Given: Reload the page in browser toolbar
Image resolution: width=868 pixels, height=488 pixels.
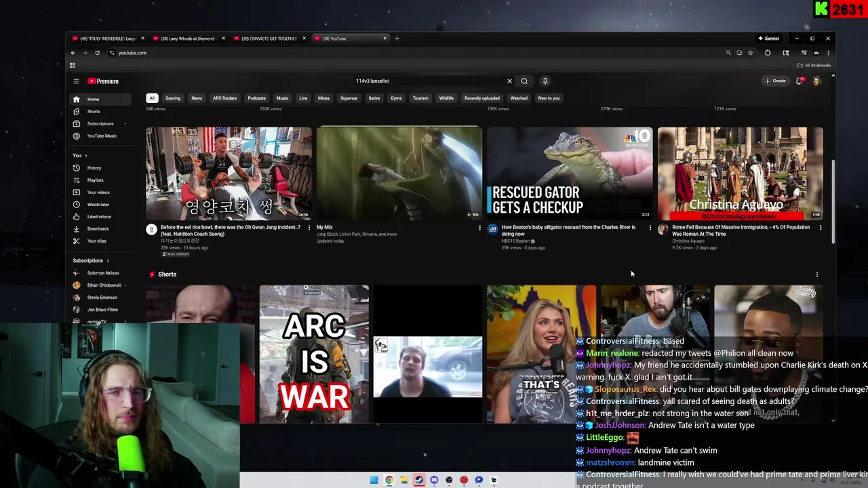Looking at the screenshot, I should [x=97, y=53].
